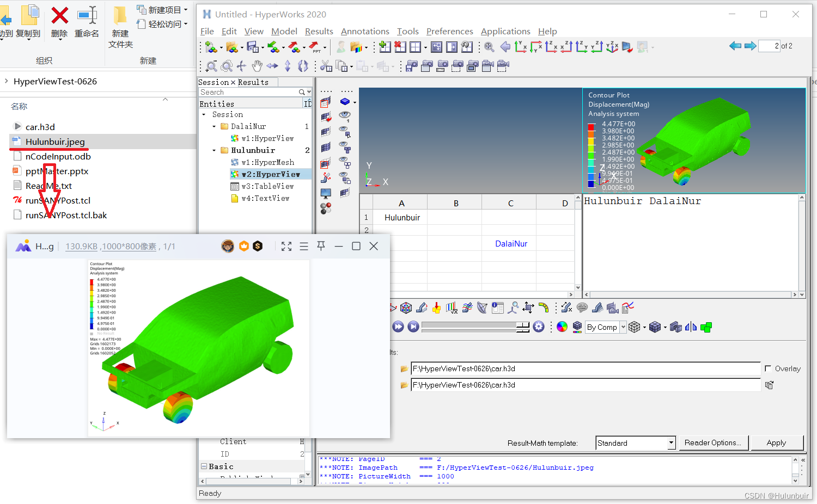This screenshot has width=817, height=504.
Task: Click the Copy Window icon
Action: [x=342, y=66]
